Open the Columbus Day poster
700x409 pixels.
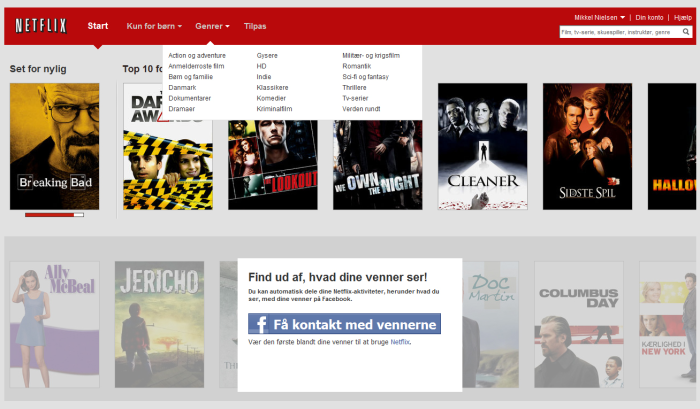pos(579,325)
